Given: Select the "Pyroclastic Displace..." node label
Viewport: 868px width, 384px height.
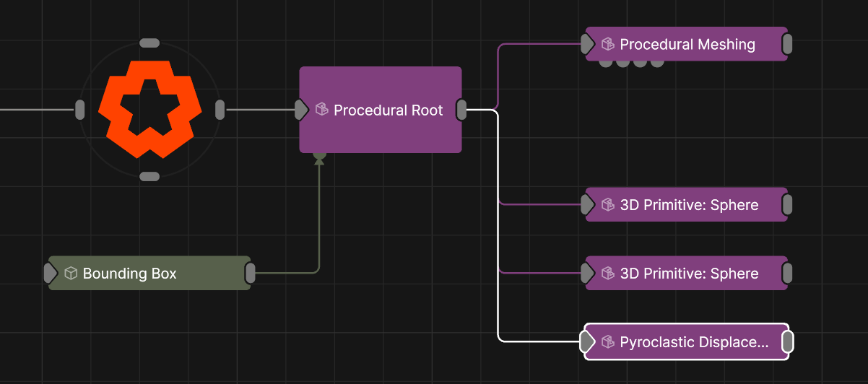Looking at the screenshot, I should click(695, 343).
